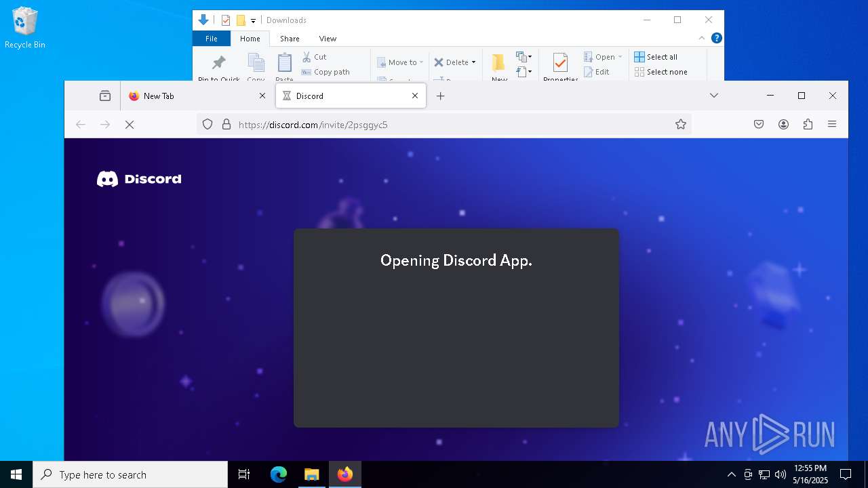Open volume control tray icon
The height and width of the screenshot is (488, 868).
pos(781,474)
